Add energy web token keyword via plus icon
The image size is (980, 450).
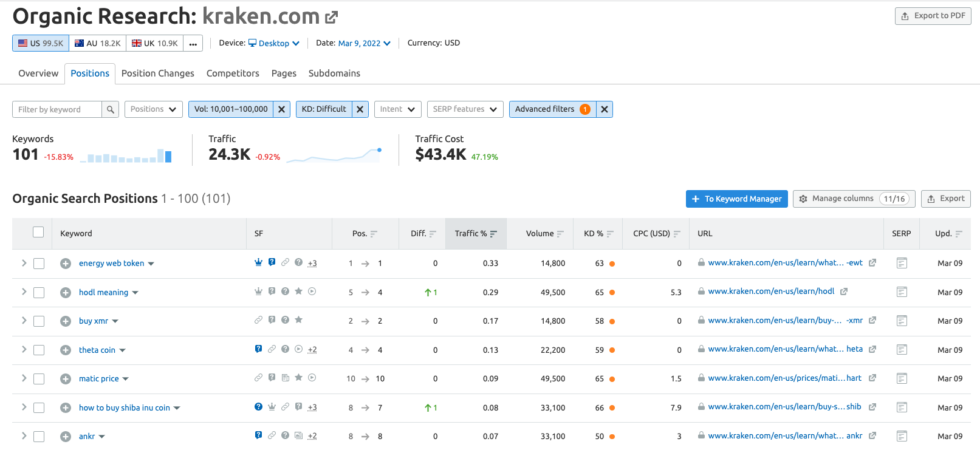(x=66, y=264)
